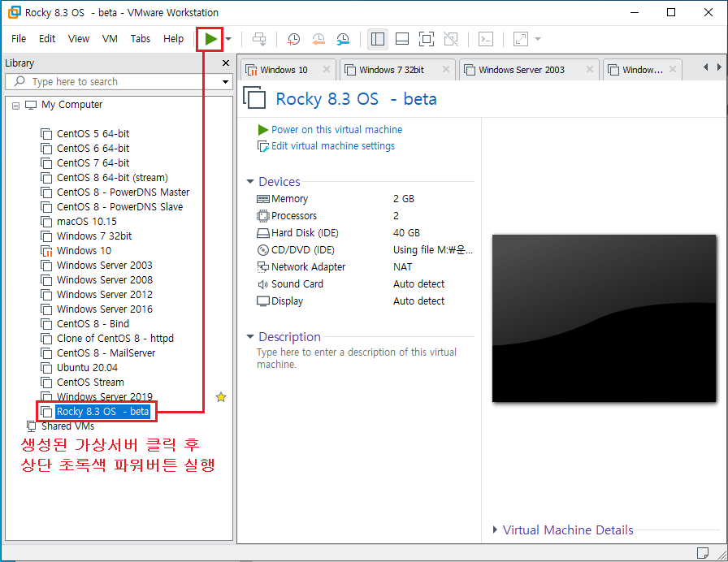Viewport: 728px width, 562px height.
Task: Close the Windows 7 32bit tab
Action: [446, 69]
